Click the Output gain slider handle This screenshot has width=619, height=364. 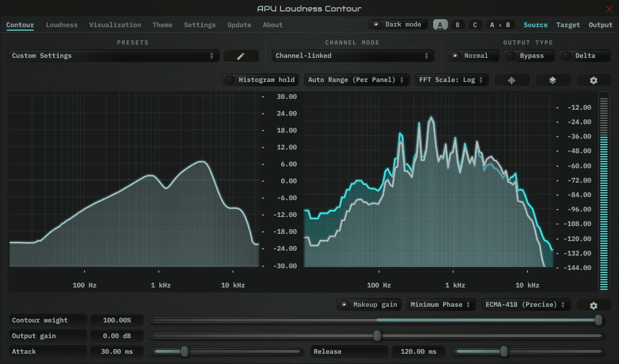(x=377, y=336)
